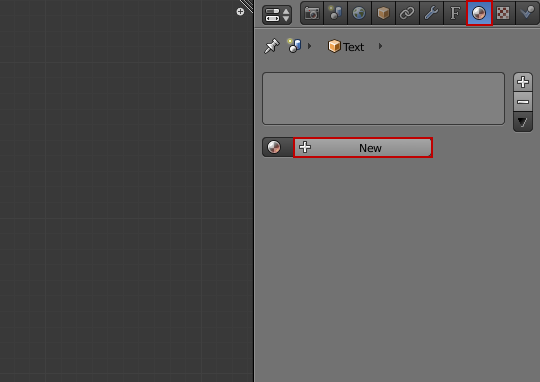Toggle the pin for the properties context
This screenshot has width=540, height=382.
[x=271, y=46]
